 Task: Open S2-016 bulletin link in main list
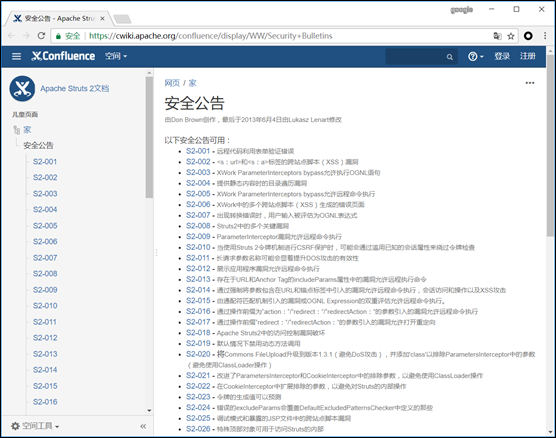pos(198,311)
